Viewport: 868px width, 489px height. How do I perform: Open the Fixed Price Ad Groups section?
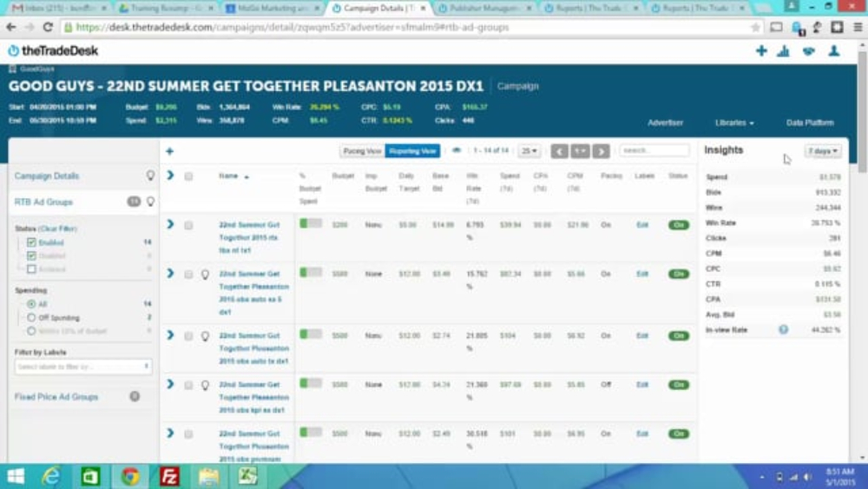(x=56, y=397)
